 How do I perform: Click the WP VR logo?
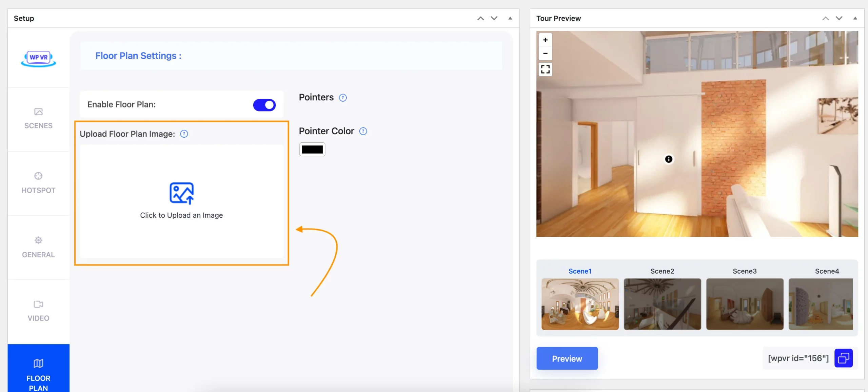[x=38, y=58]
